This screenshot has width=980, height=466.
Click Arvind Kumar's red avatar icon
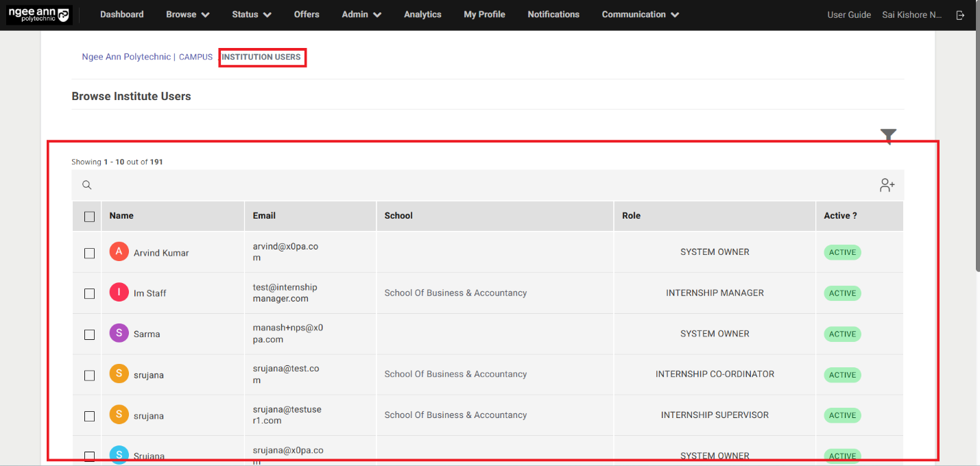(119, 252)
